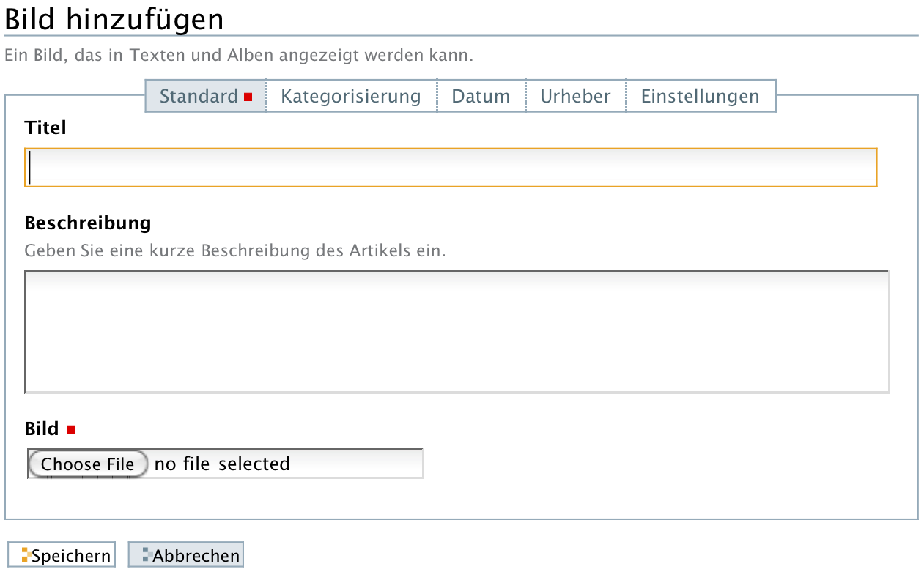Click the red required marker beside the Bild label

(71, 429)
